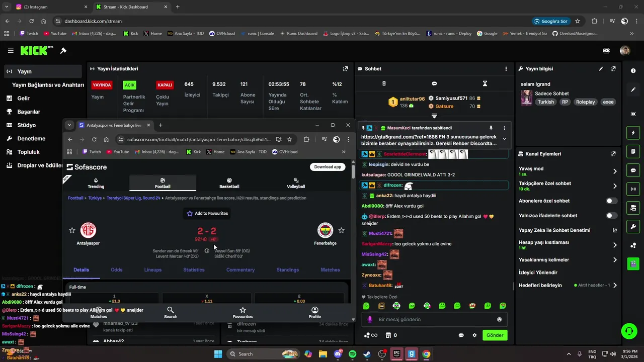Collapse chat leaderboard using down arrow
This screenshot has width=644, height=362.
point(434,116)
